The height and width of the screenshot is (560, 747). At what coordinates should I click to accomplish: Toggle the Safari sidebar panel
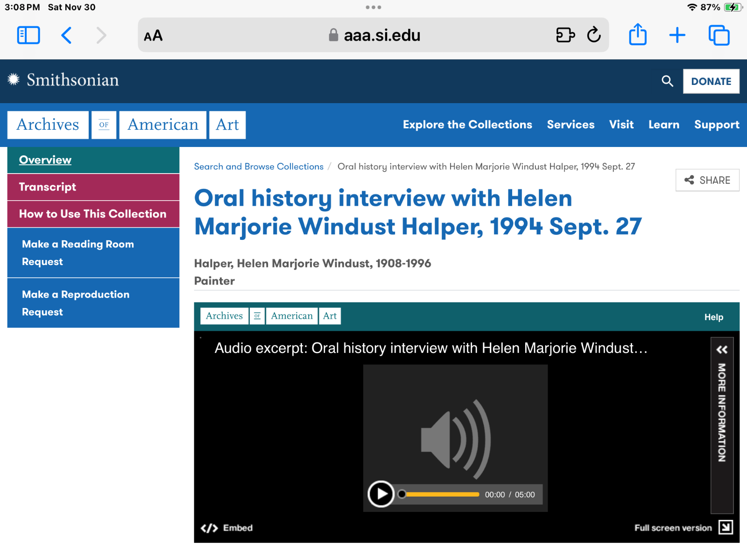[x=28, y=35]
